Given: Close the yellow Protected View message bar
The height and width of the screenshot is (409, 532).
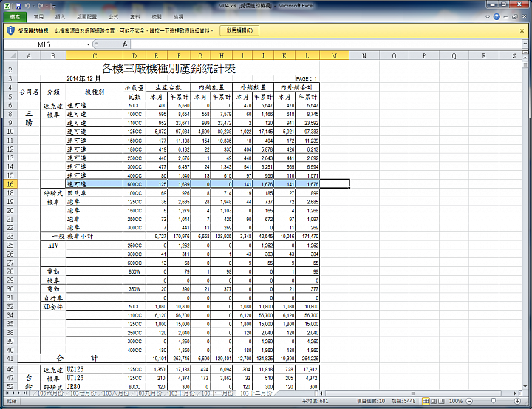Looking at the screenshot, I should 522,30.
